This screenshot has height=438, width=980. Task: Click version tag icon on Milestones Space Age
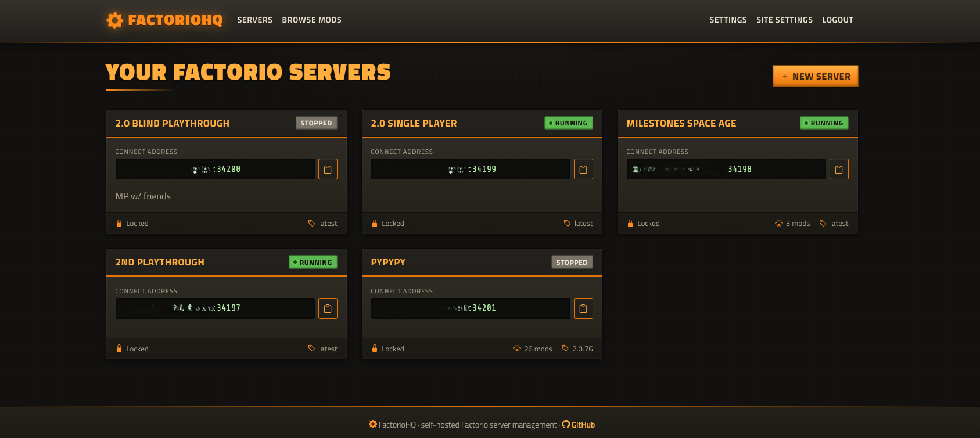coord(823,223)
